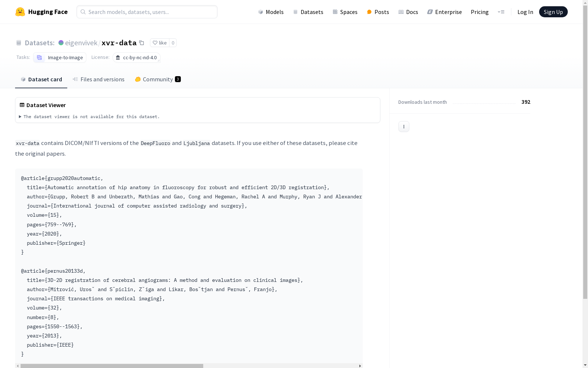This screenshot has height=368, width=588.
Task: Click the Sign Up button
Action: pyautogui.click(x=553, y=12)
